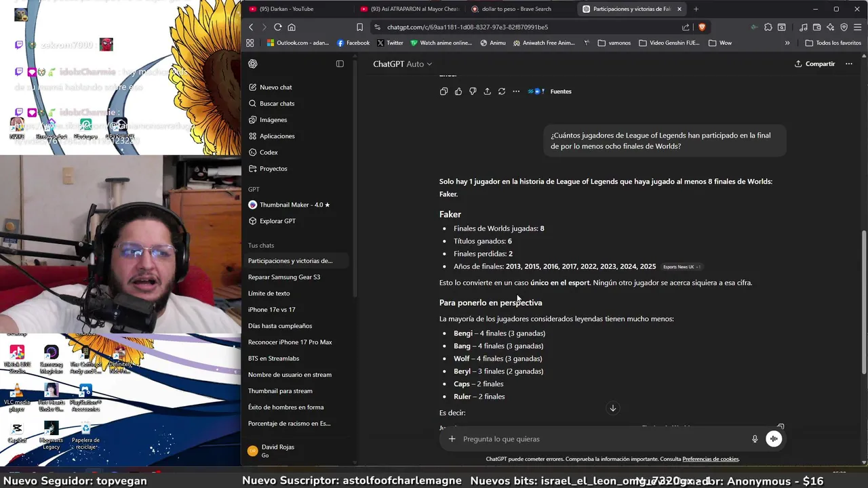Collapse the Tus chats section

[261, 245]
